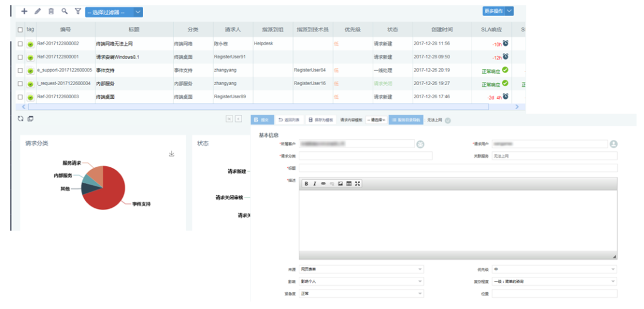
Task: Sort by the 请求人 column header
Action: point(233,30)
